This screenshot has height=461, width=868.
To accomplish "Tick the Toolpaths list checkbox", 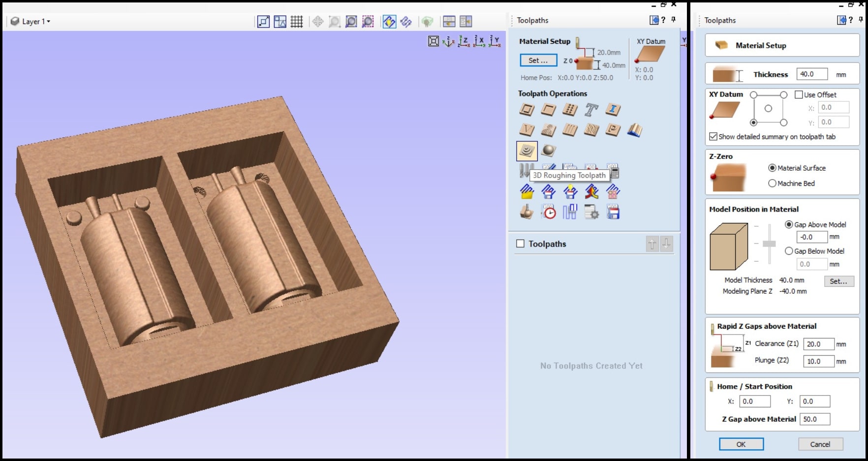I will pyautogui.click(x=520, y=244).
